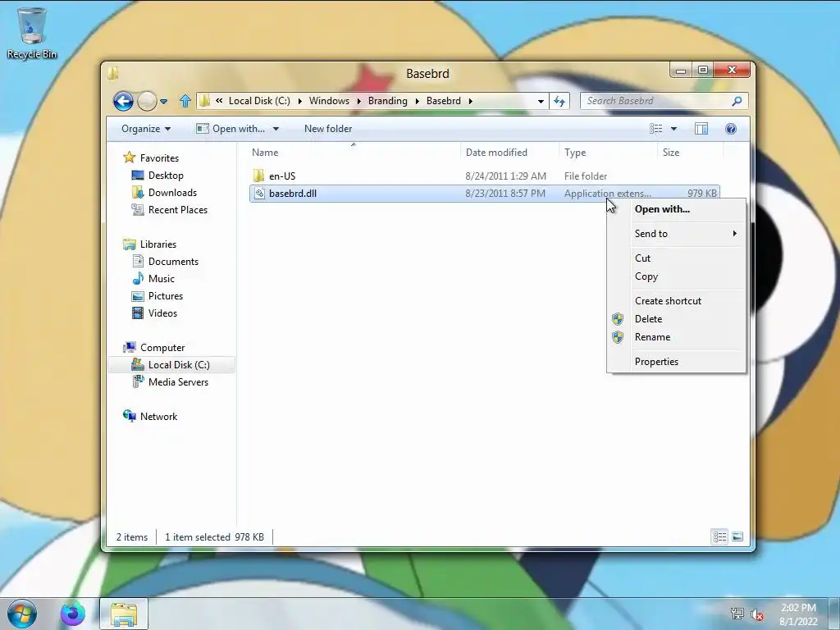Choose Rename from context menu
This screenshot has height=630, width=840.
coord(676,337)
